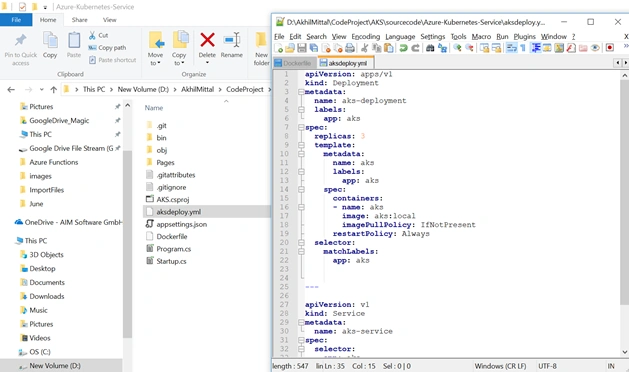Switch to the View tab in Explorer

110,20
